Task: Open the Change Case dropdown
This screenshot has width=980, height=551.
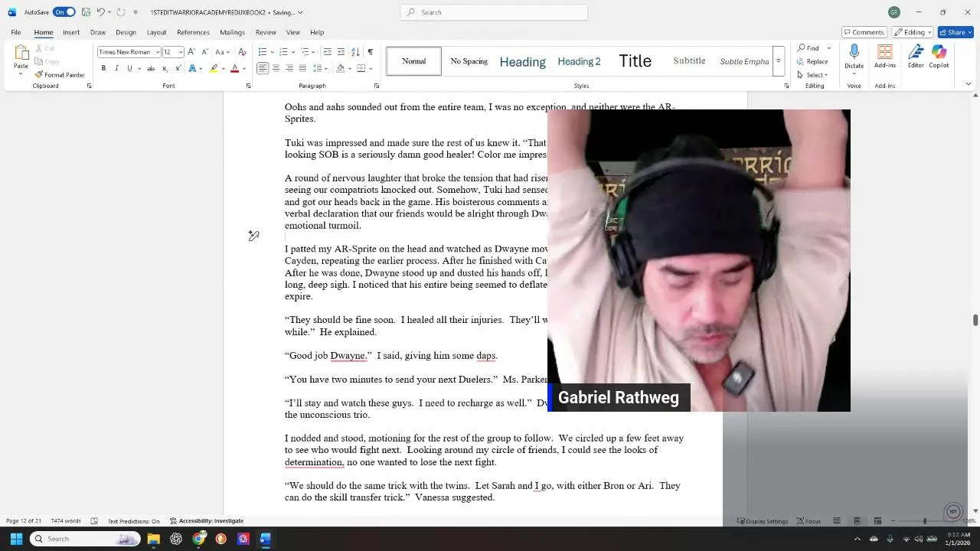Action: (221, 52)
